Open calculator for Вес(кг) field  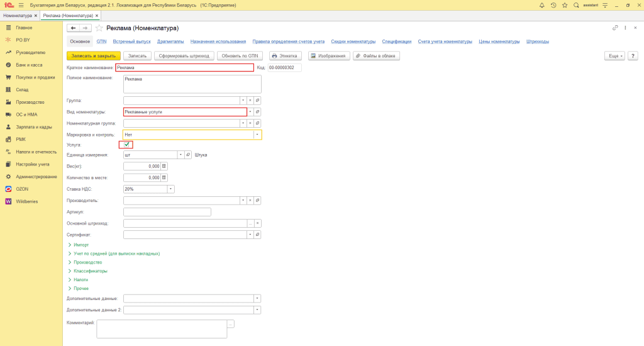(164, 166)
